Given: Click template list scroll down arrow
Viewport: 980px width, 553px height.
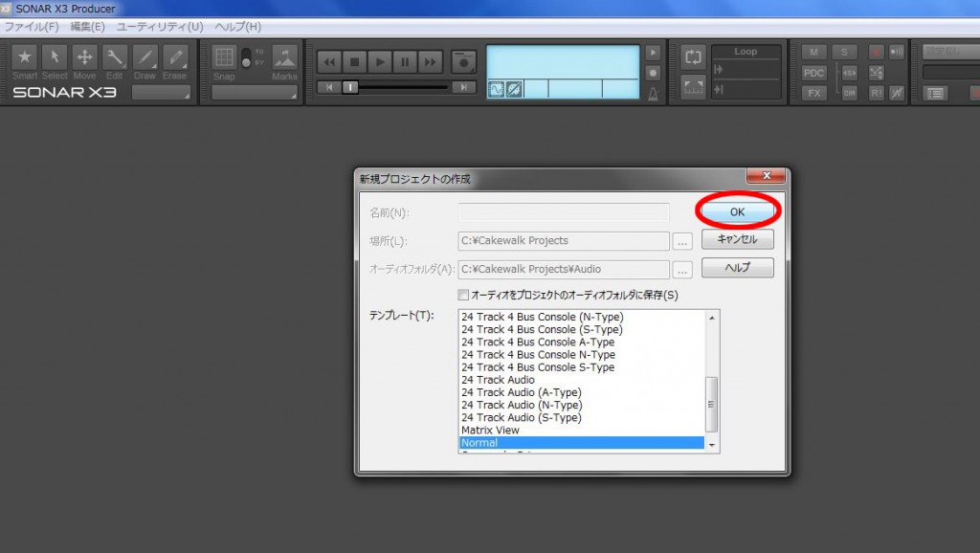Looking at the screenshot, I should [712, 444].
